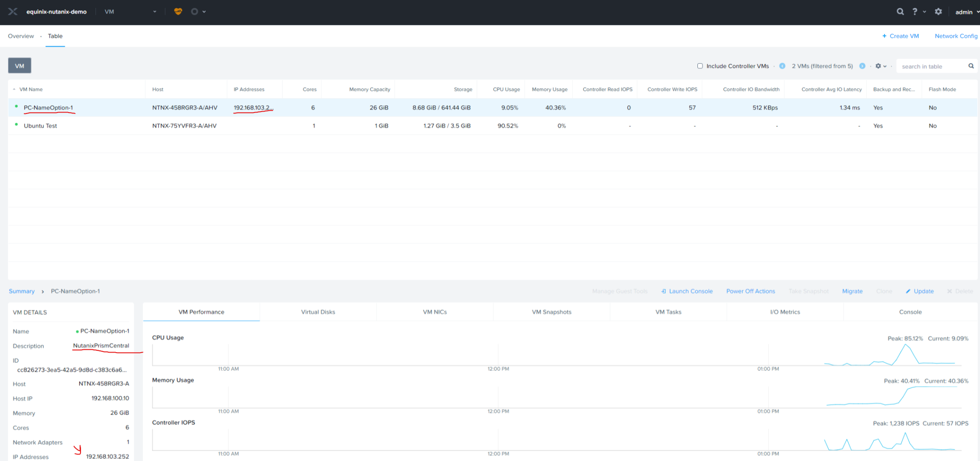
Task: Sort by Memory Usage column header
Action: pos(549,89)
